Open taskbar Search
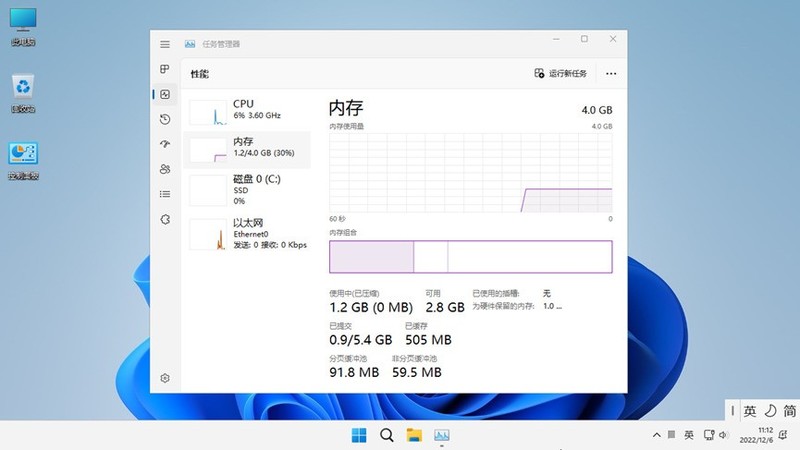 [387, 435]
